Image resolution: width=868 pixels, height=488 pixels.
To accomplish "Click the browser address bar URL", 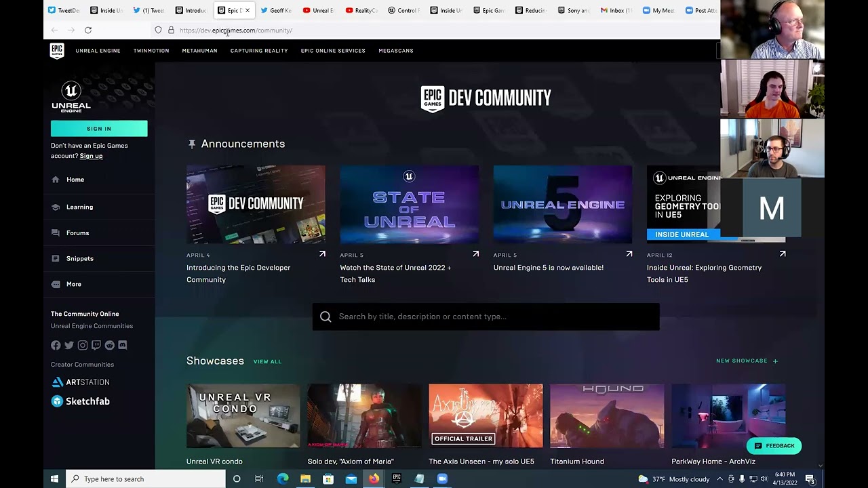I will click(x=236, y=30).
